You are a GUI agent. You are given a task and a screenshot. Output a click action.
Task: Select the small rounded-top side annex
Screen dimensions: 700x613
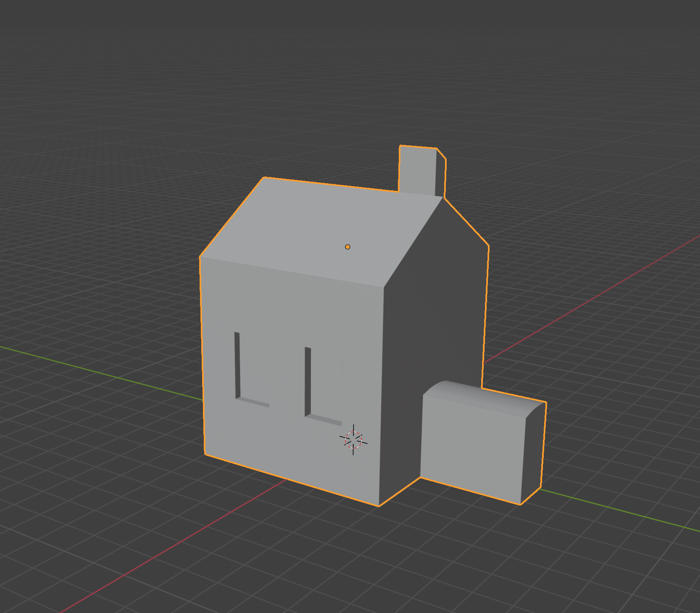pos(482,442)
